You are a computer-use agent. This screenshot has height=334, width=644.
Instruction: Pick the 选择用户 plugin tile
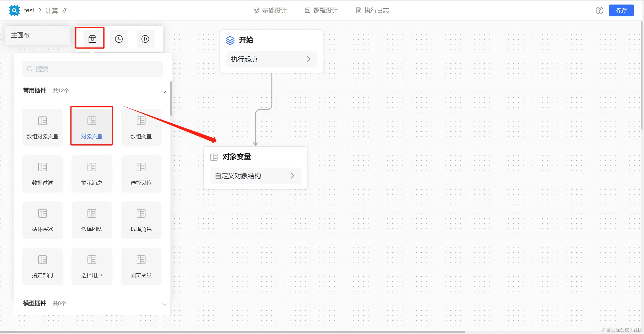click(x=92, y=266)
